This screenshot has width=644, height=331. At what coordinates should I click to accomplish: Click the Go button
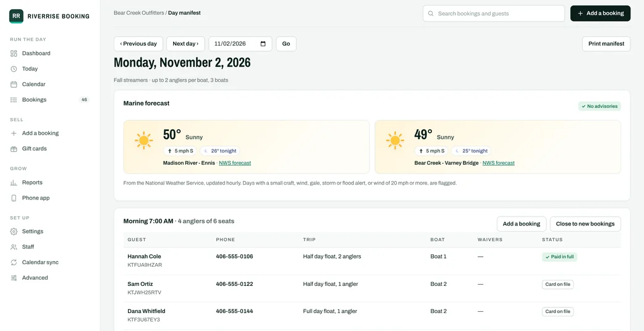tap(286, 44)
